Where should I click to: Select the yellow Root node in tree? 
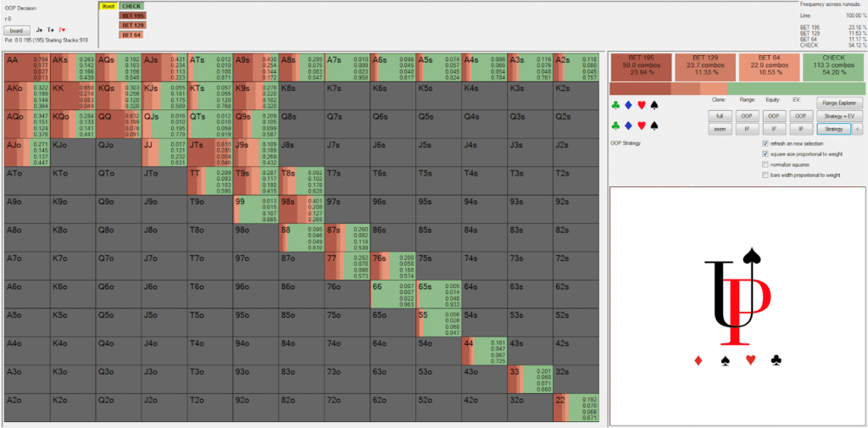pyautogui.click(x=108, y=6)
